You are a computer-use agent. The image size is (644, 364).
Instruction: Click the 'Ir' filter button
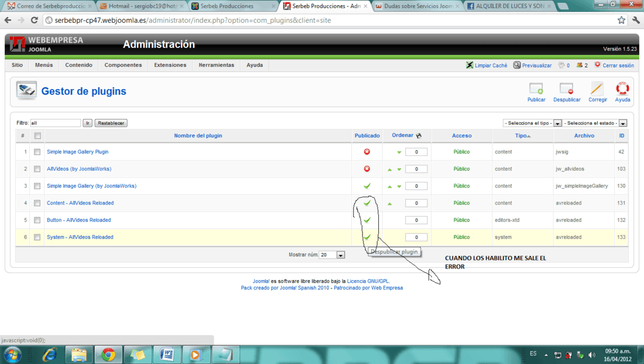(87, 123)
